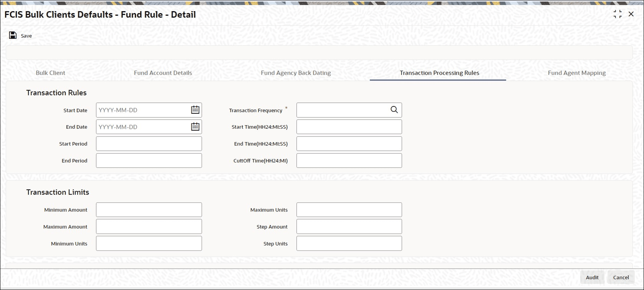Switch to the Bulk Client tab
The image size is (644, 290).
click(51, 73)
